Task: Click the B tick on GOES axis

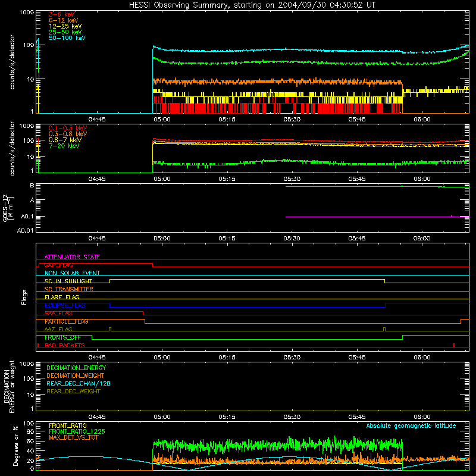Action: (x=32, y=185)
